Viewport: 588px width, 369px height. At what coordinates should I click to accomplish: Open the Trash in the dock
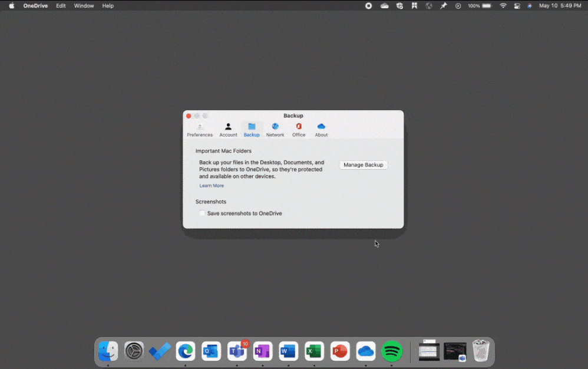point(481,351)
